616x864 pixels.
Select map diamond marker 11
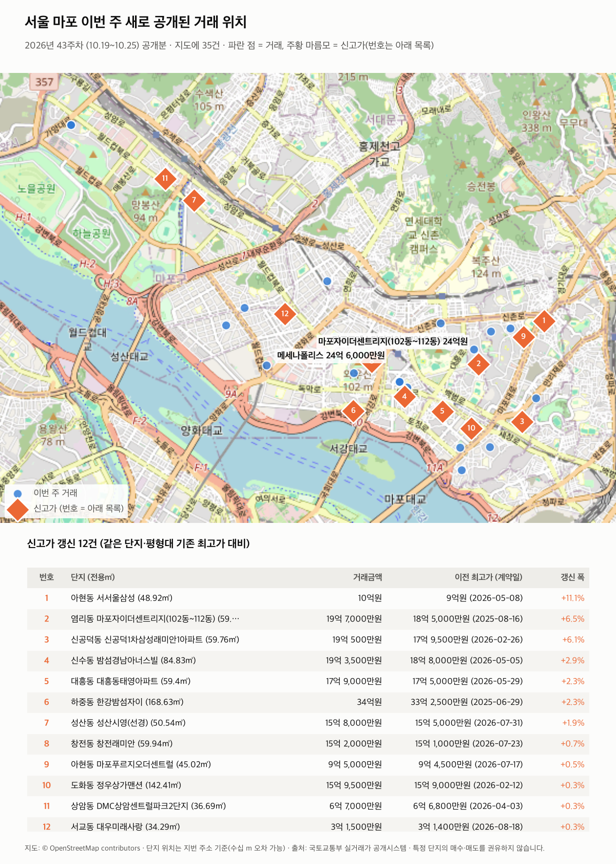[165, 179]
